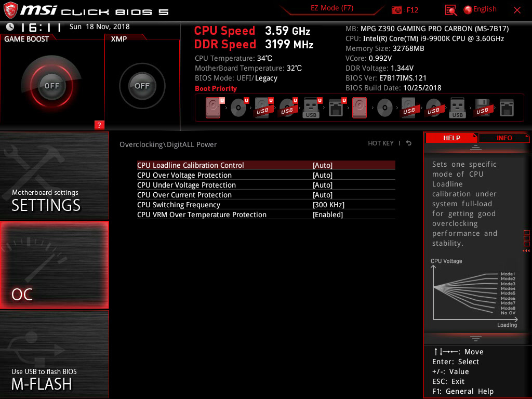Image resolution: width=532 pixels, height=399 pixels.
Task: Click the CPU Speed 3.59 GHz readout
Action: (x=252, y=31)
